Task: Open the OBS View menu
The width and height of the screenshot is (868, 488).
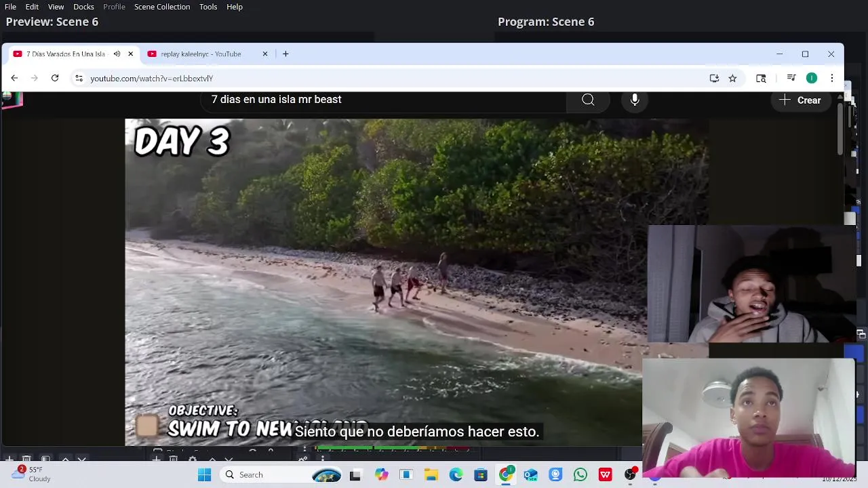Action: [x=56, y=7]
